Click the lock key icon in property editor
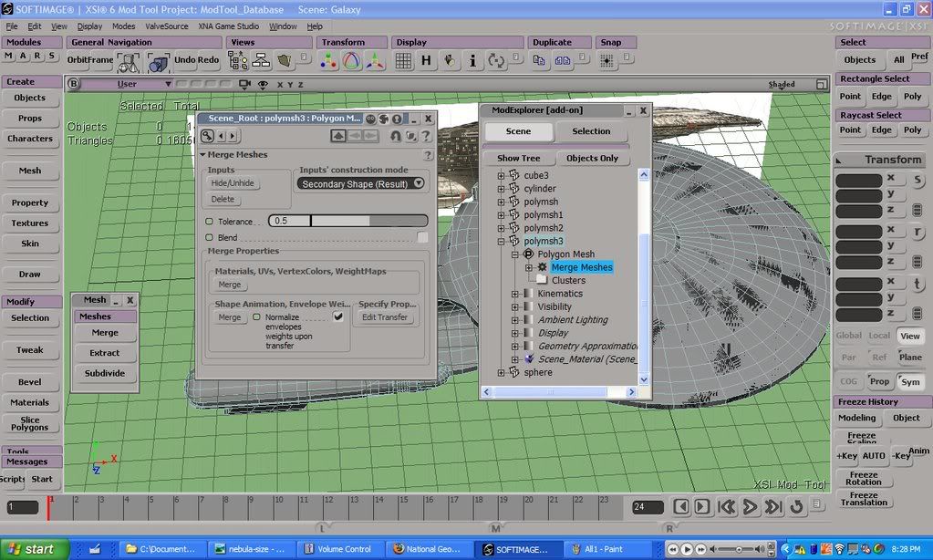 [207, 136]
